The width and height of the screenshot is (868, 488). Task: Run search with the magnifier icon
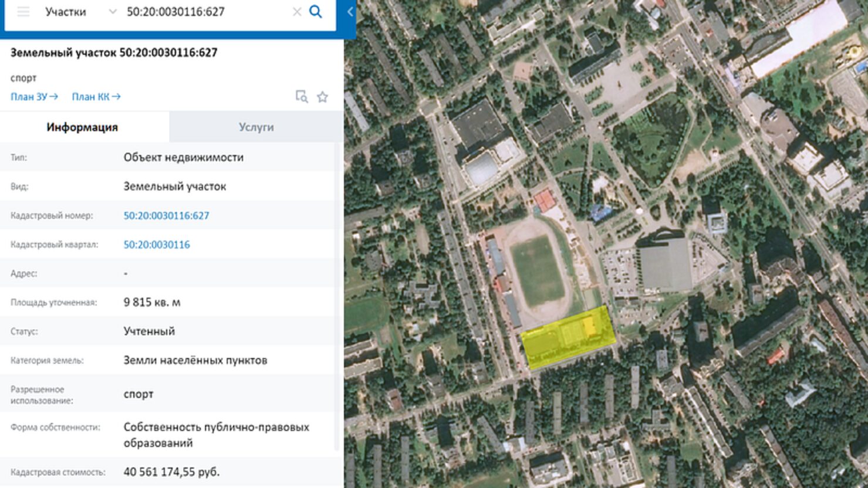(316, 12)
